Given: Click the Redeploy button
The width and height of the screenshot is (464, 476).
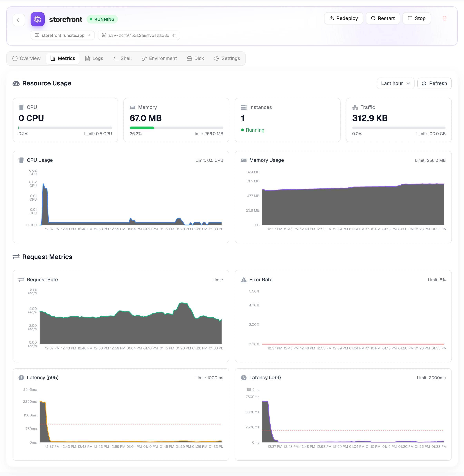Looking at the screenshot, I should point(343,18).
